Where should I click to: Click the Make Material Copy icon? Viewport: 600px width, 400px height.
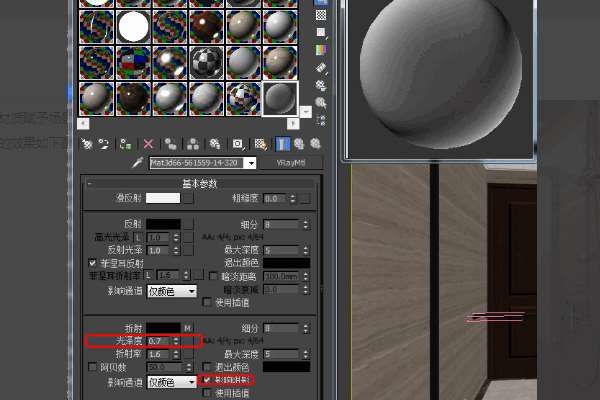pos(170,144)
